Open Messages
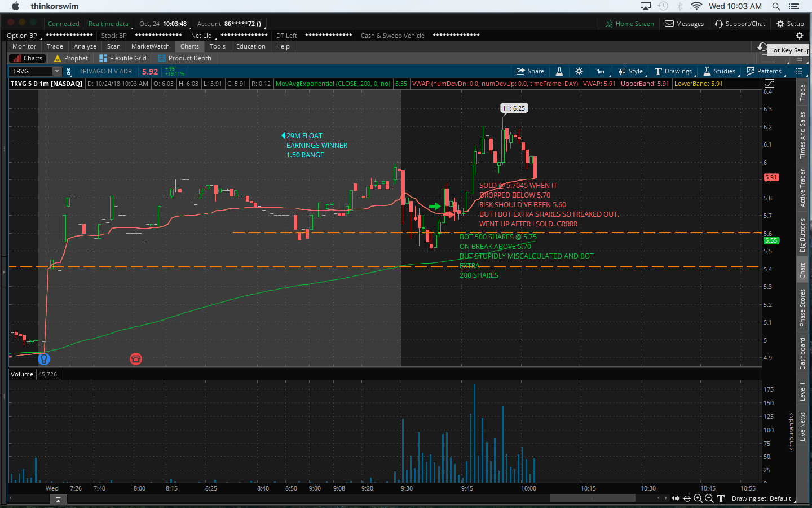 click(x=684, y=24)
